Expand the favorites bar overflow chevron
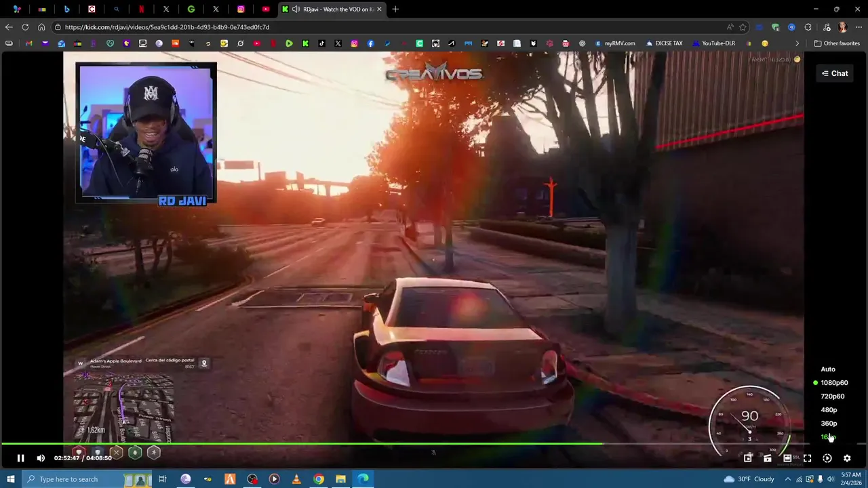 [x=797, y=43]
